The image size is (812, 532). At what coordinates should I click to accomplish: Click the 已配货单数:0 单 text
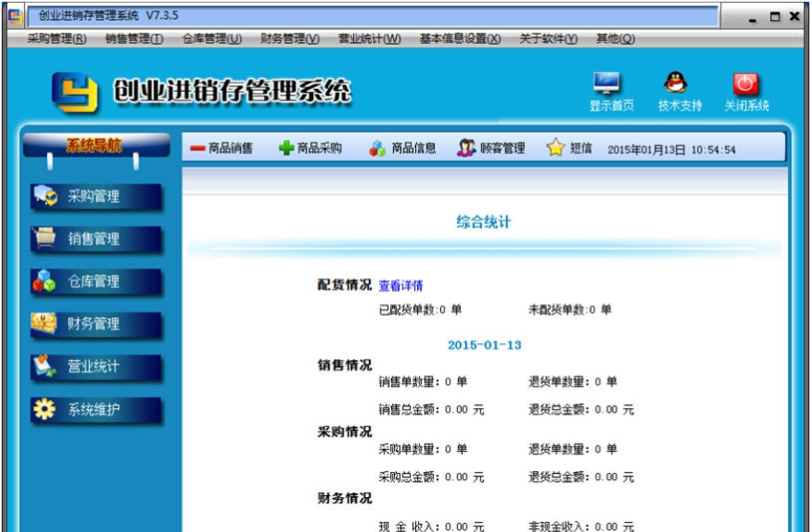click(420, 309)
